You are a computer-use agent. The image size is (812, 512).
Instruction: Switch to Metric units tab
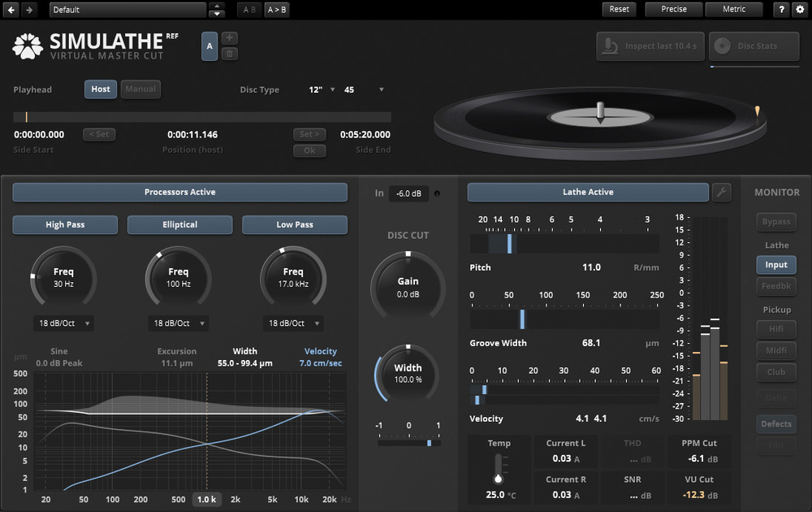coord(736,10)
